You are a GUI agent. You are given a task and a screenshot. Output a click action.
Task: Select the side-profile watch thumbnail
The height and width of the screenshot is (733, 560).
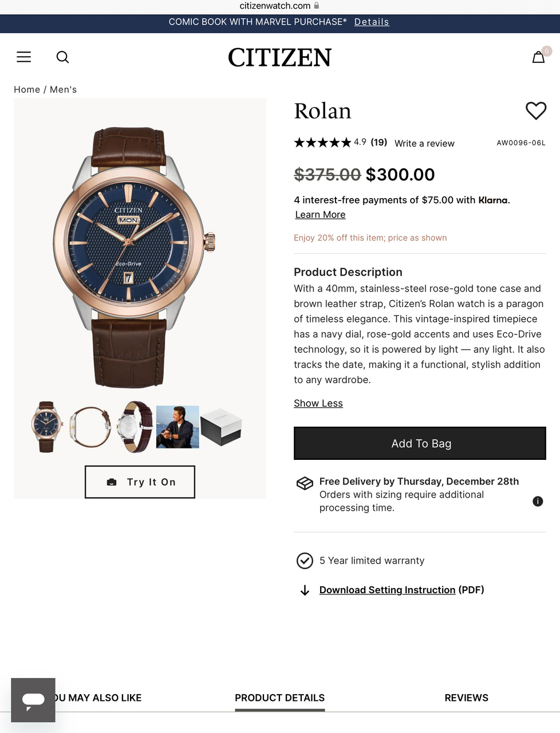(90, 427)
